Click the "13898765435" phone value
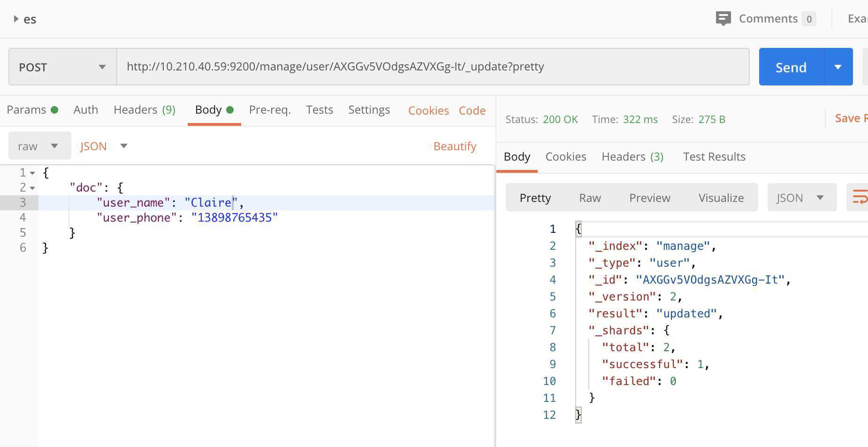The width and height of the screenshot is (868, 447). coord(235,218)
